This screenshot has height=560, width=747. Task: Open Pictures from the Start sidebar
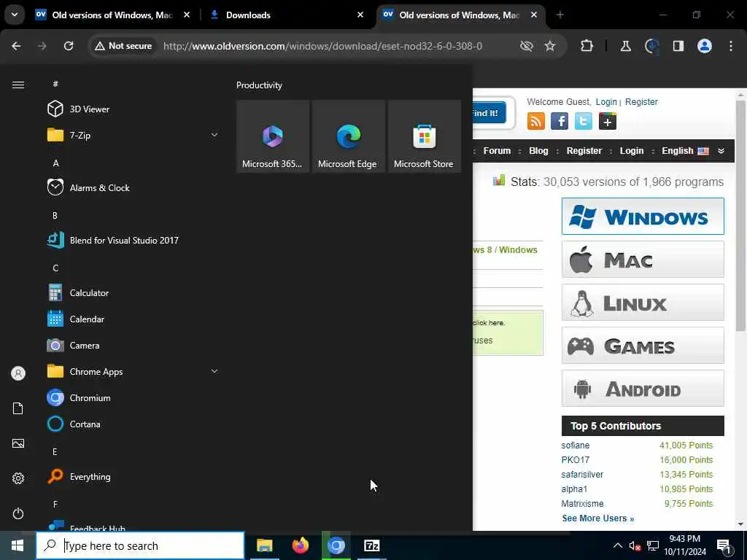pos(18,443)
